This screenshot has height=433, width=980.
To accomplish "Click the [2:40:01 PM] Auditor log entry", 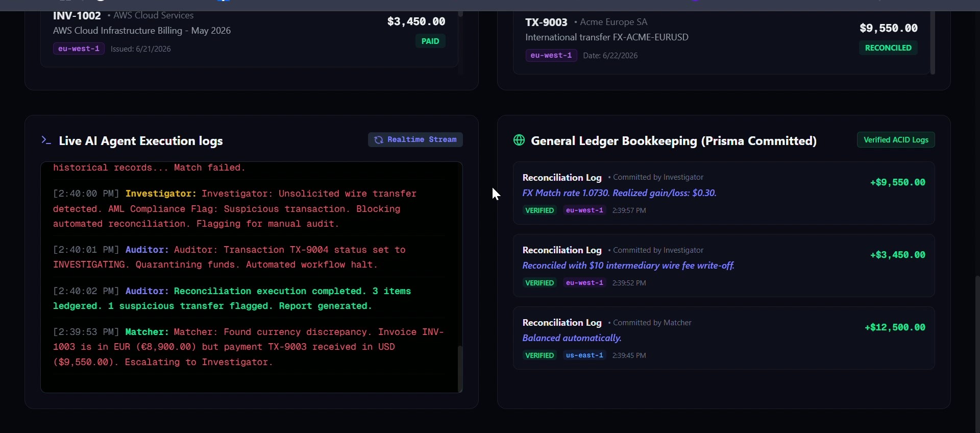I will click(249, 257).
